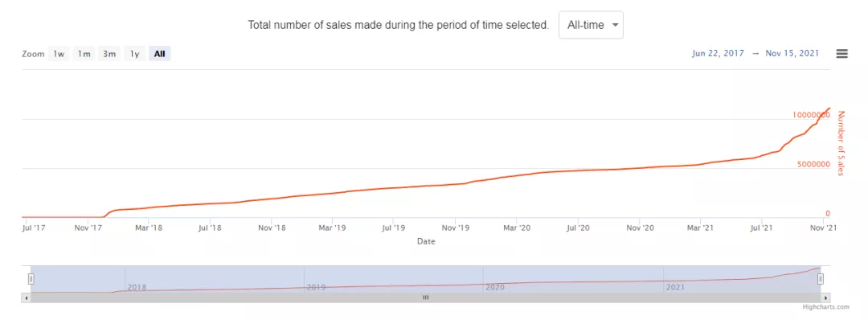
Task: Click the left navigator range handle
Action: pos(31,278)
